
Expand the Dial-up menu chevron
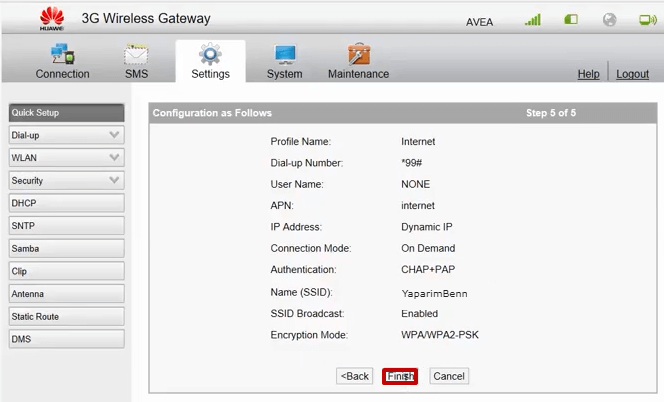114,135
